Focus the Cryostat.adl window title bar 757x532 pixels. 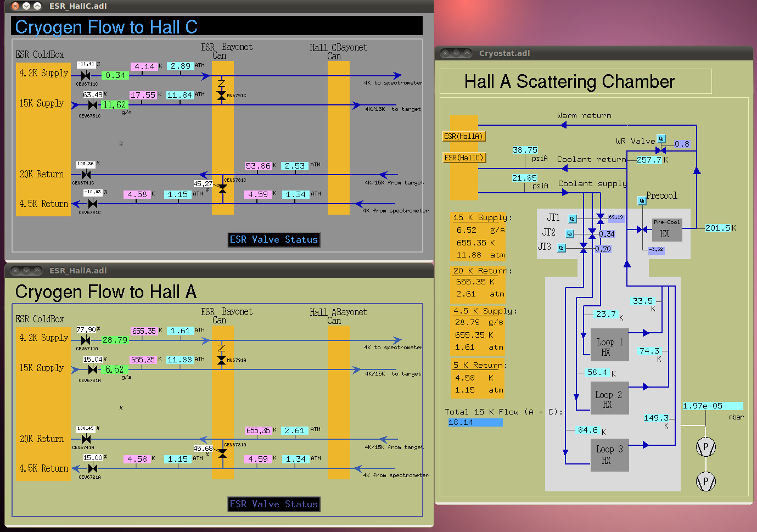point(594,53)
